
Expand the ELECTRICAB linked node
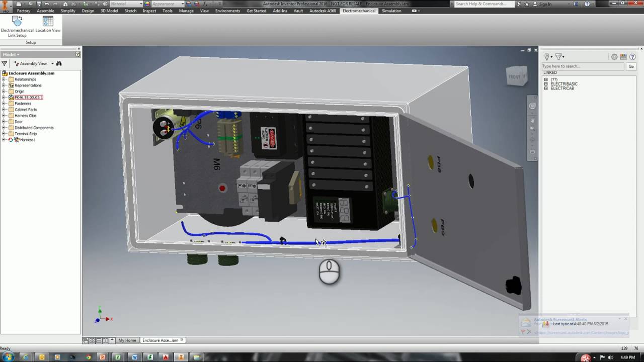point(546,88)
